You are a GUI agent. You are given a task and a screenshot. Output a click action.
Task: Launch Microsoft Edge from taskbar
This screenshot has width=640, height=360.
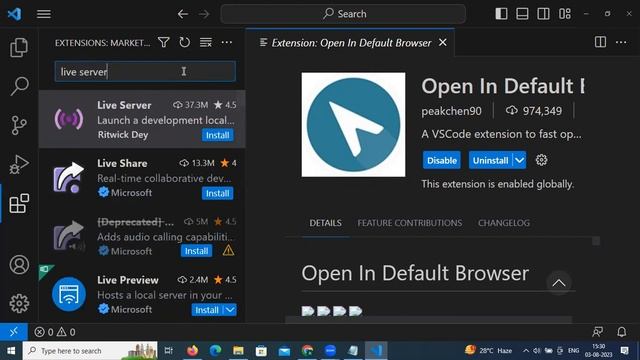click(215, 351)
